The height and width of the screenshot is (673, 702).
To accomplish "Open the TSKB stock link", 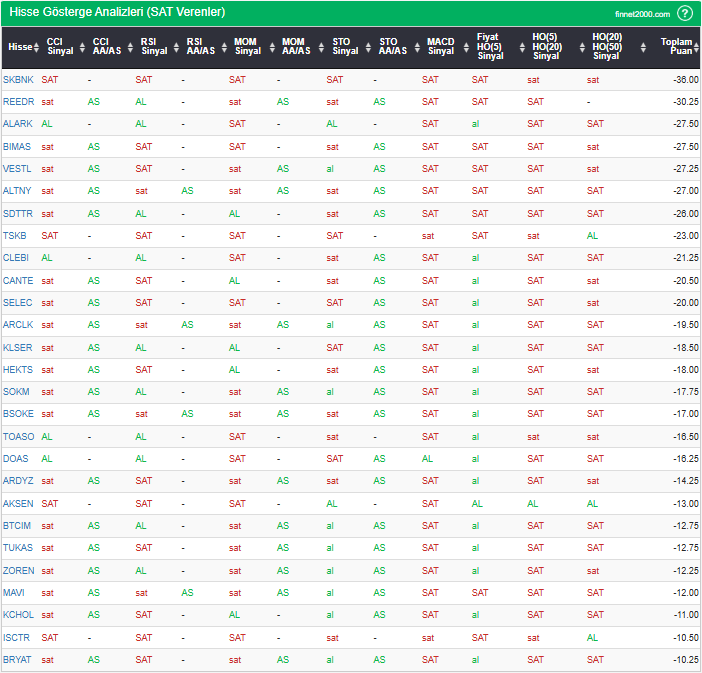I will tap(15, 236).
